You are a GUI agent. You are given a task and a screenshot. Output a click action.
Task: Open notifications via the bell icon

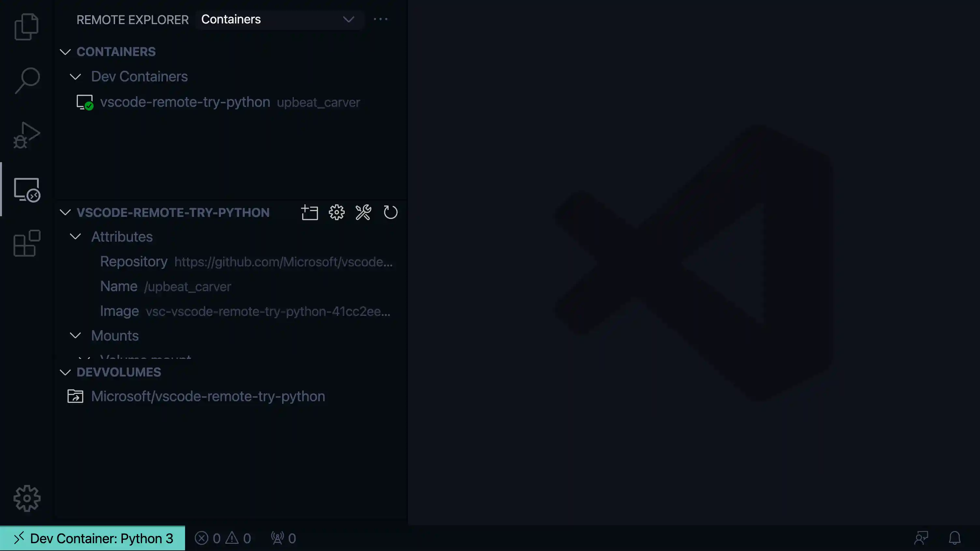(x=955, y=538)
